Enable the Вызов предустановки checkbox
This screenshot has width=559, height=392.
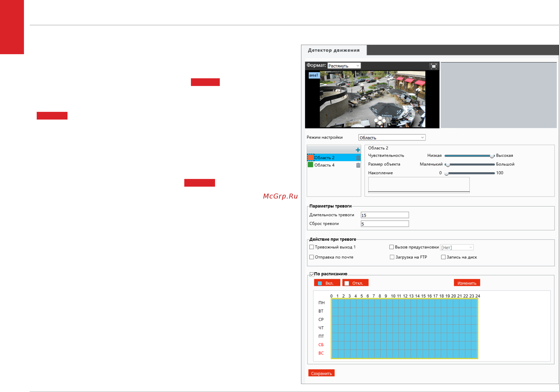coord(391,247)
